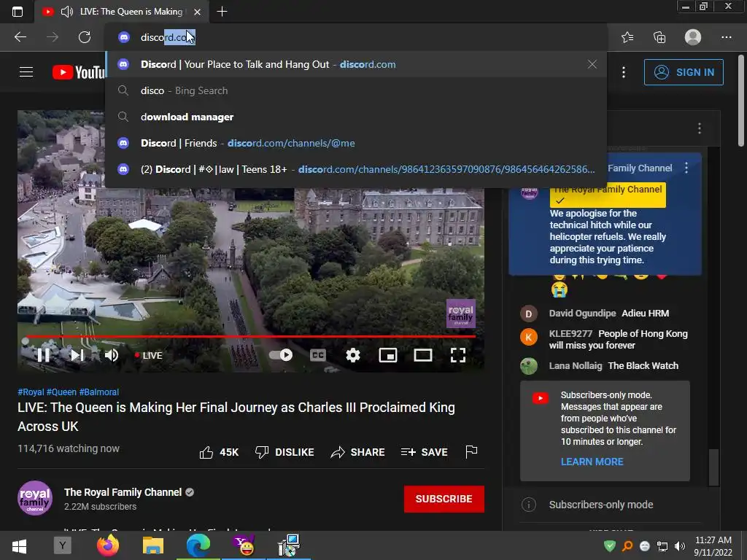
Task: Toggle closed captions (CC) button
Action: coord(318,355)
